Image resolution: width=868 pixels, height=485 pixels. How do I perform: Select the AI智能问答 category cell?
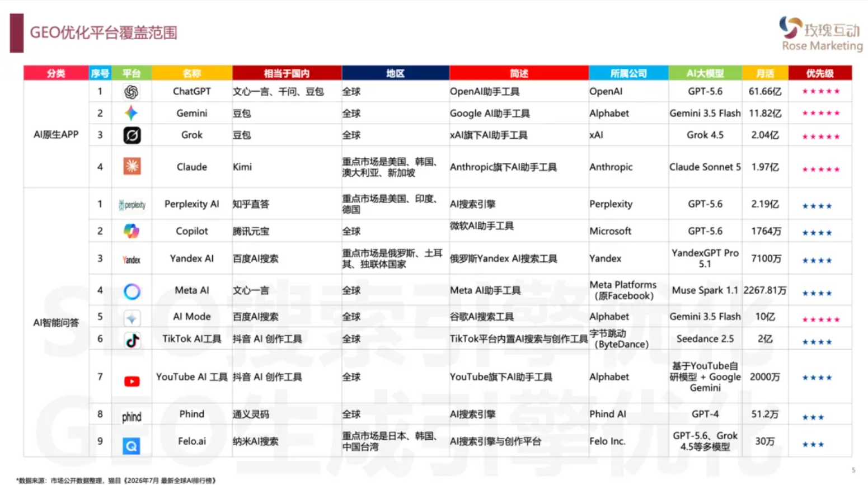56,323
